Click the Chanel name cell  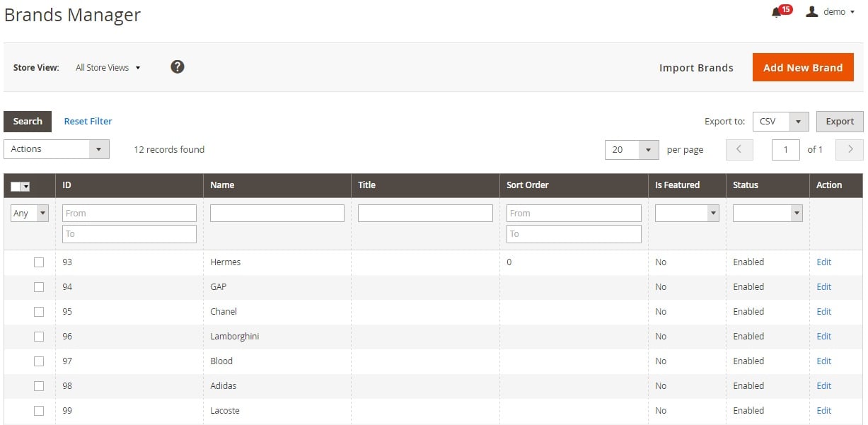[277, 312]
